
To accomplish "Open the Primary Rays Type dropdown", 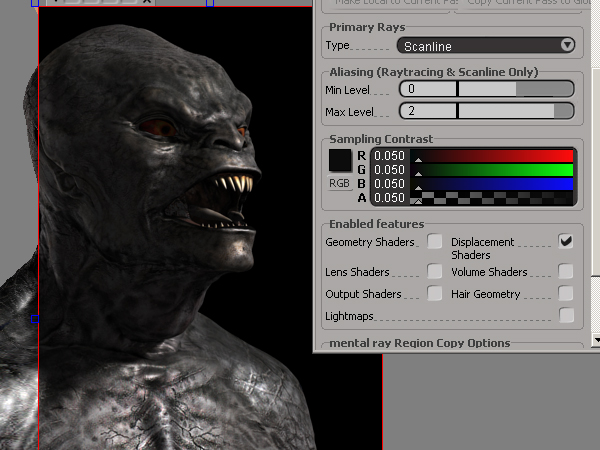I will tap(485, 45).
